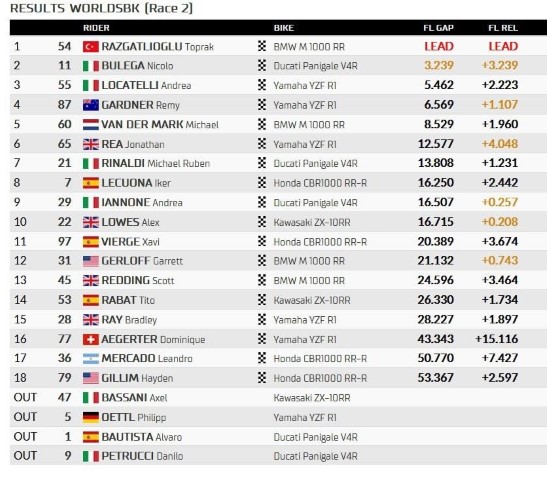
Task: Click Iannone's Ducati Panigale V4R bike entry
Action: pyautogui.click(x=315, y=203)
